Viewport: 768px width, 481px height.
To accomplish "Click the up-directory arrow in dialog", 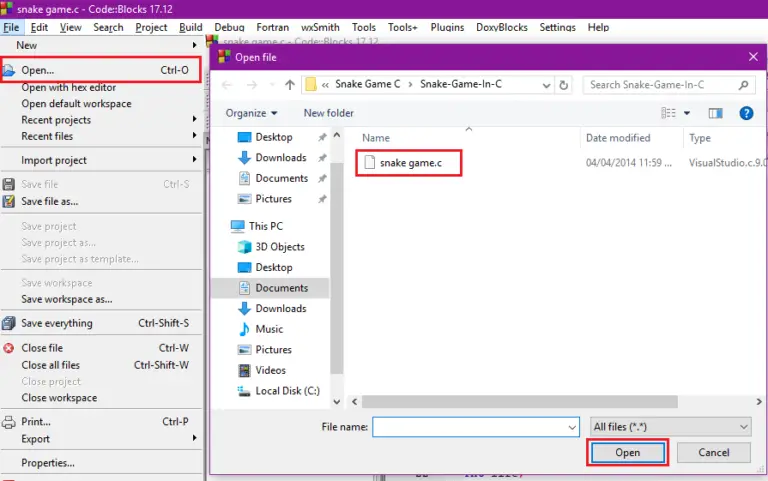I will 289,85.
